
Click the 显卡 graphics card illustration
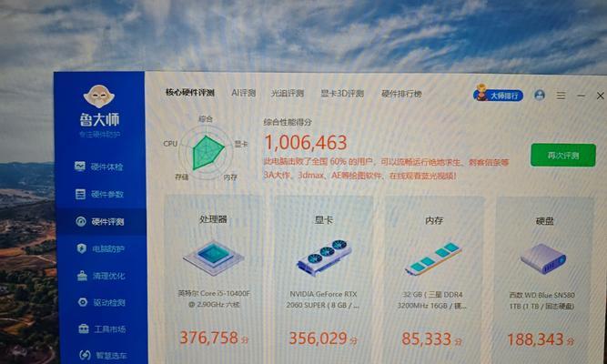pos(324,258)
